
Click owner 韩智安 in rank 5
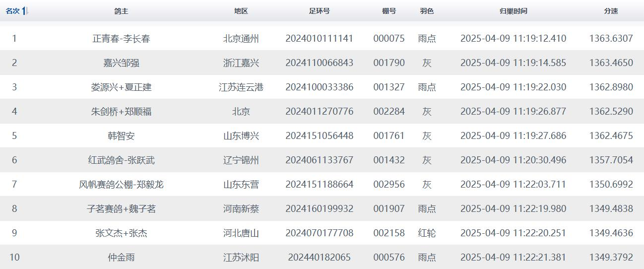click(121, 135)
